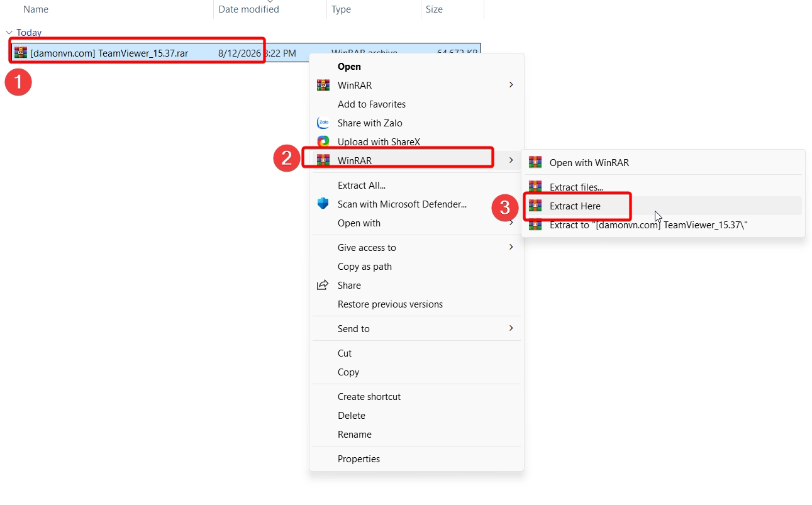Open Properties from the context menu
Viewport: 812px width, 505px height.
click(x=359, y=459)
